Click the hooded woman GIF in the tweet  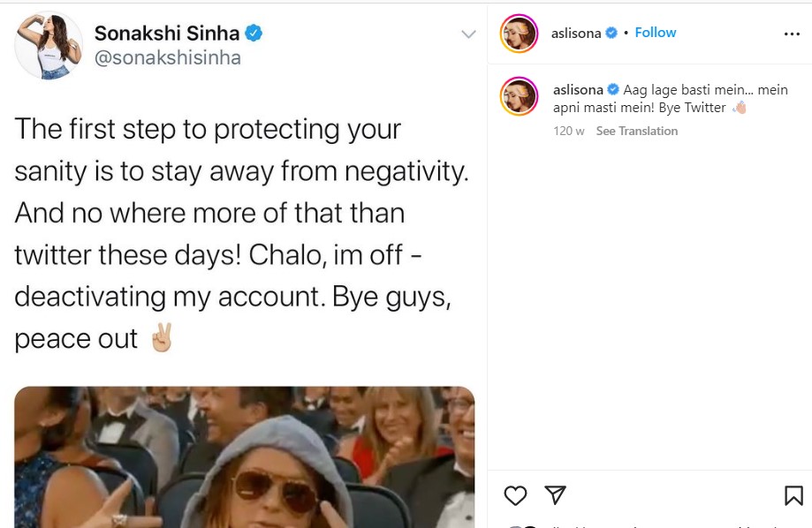point(245,457)
